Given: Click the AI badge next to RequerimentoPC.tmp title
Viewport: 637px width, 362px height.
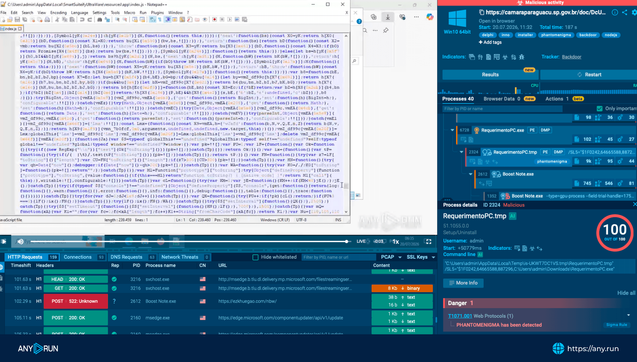Looking at the screenshot, I should [x=513, y=216].
